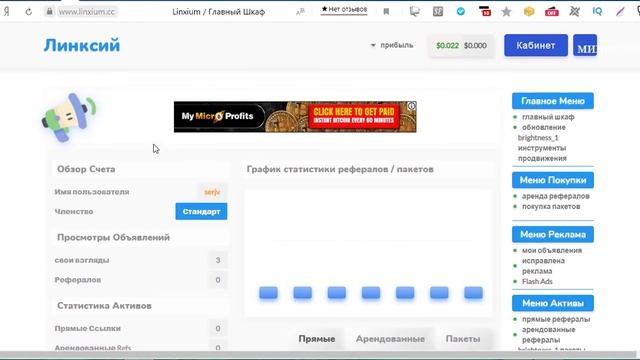Click the Просмотры Объявлений heading
Screen dimensions: 640x360
113,238
